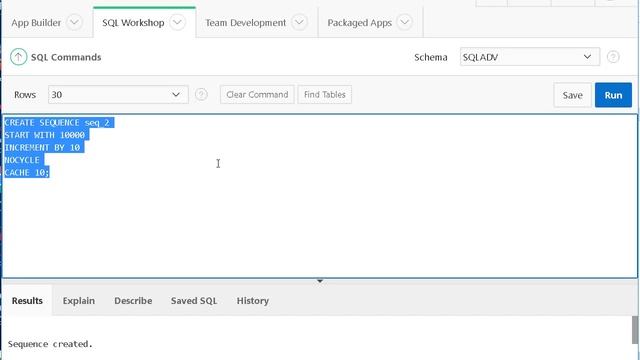This screenshot has width=640, height=360.
Task: Collapse editor using the splitter arrow
Action: pyautogui.click(x=320, y=281)
